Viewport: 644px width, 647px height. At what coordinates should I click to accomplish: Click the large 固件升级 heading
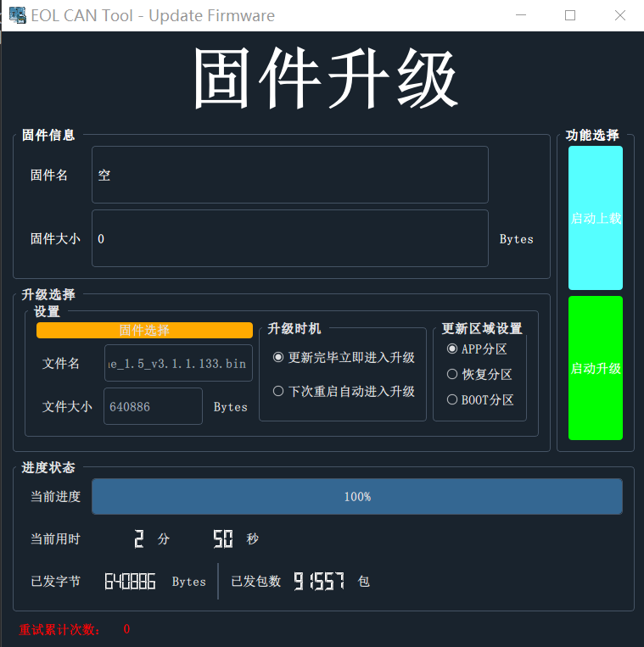[326, 77]
